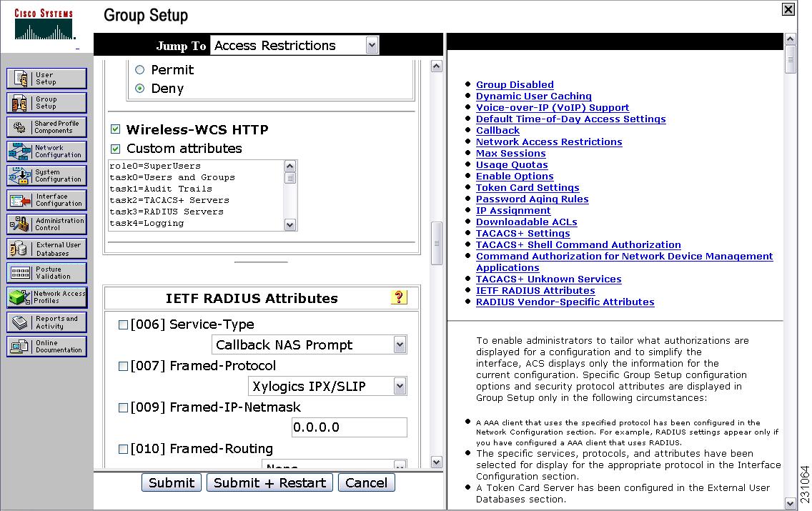The image size is (812, 511).
Task: Click the Framed-IP-Netmask 0.0.0.0 field
Action: 349,427
